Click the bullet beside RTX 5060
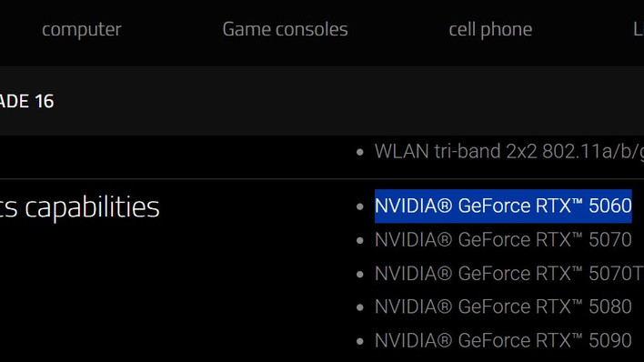This screenshot has height=362, width=644. (x=360, y=206)
